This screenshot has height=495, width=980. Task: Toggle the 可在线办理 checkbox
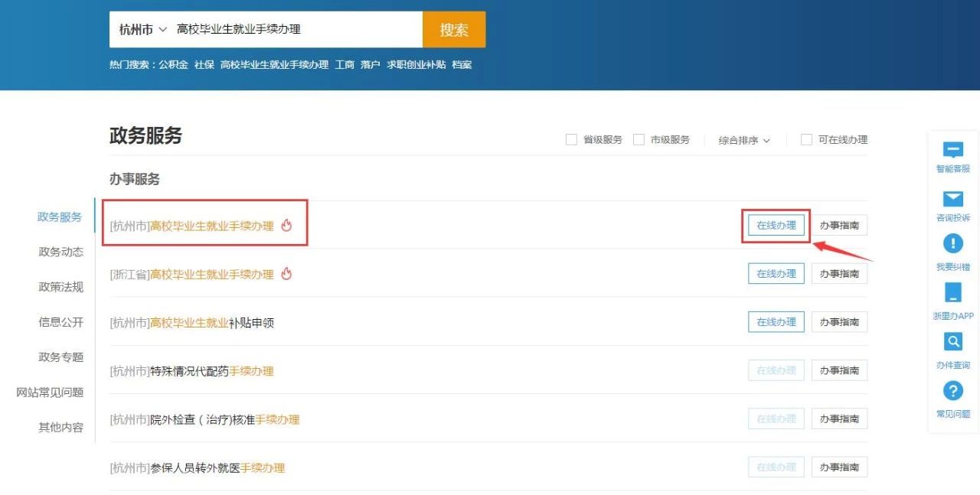click(x=806, y=140)
